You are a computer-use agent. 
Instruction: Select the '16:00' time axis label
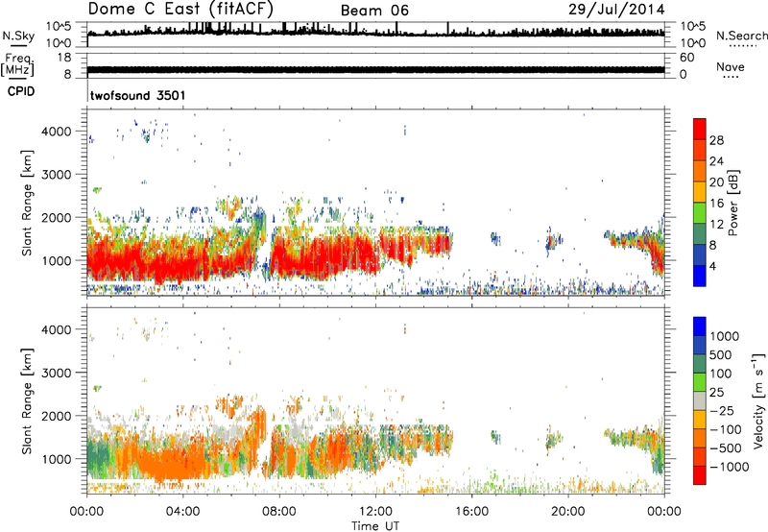tap(471, 512)
